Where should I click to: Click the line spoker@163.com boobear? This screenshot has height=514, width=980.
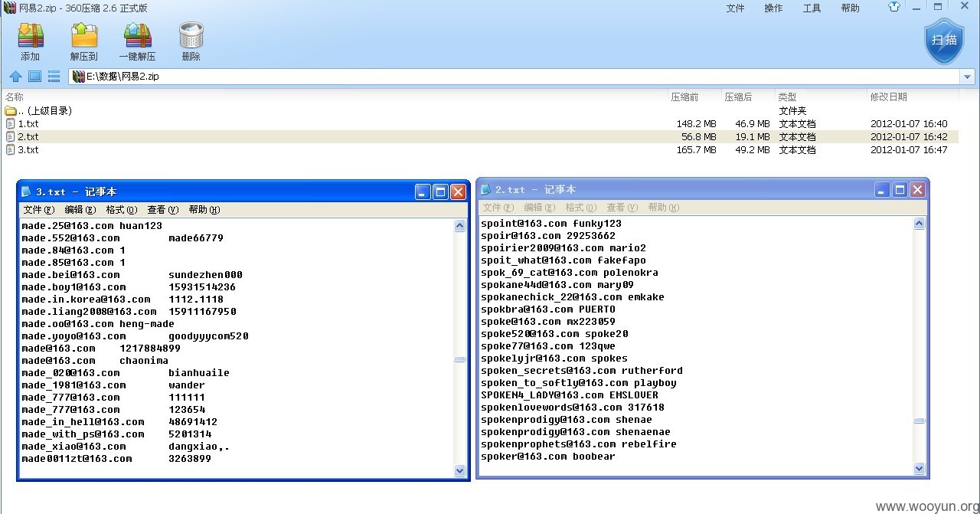tap(548, 457)
